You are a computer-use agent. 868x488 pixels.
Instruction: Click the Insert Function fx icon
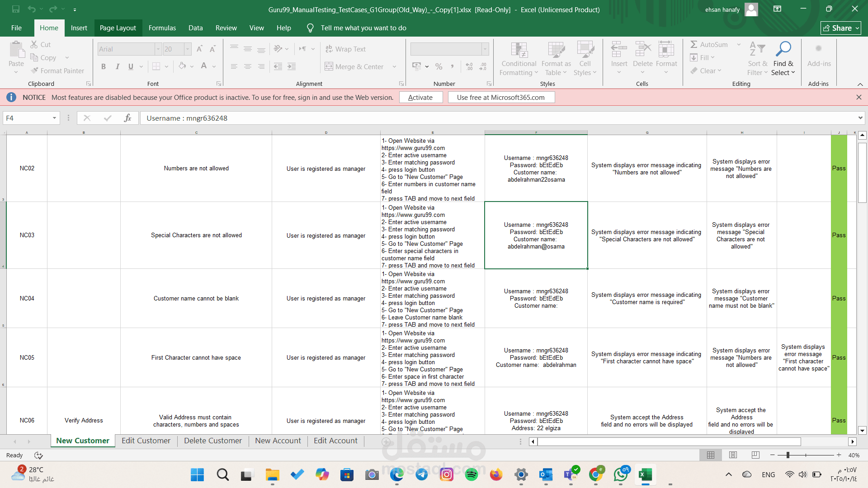127,118
